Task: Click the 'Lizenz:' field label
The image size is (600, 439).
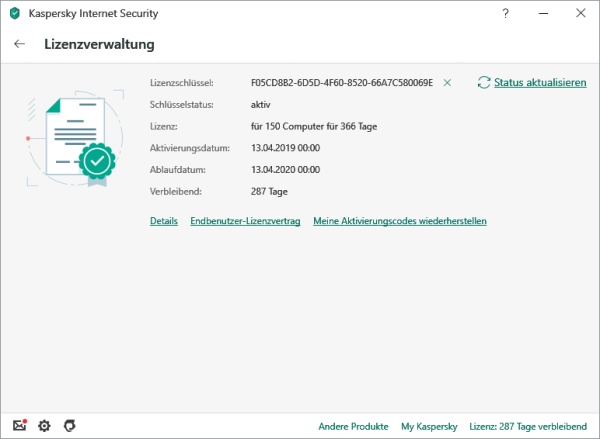Action: 163,126
